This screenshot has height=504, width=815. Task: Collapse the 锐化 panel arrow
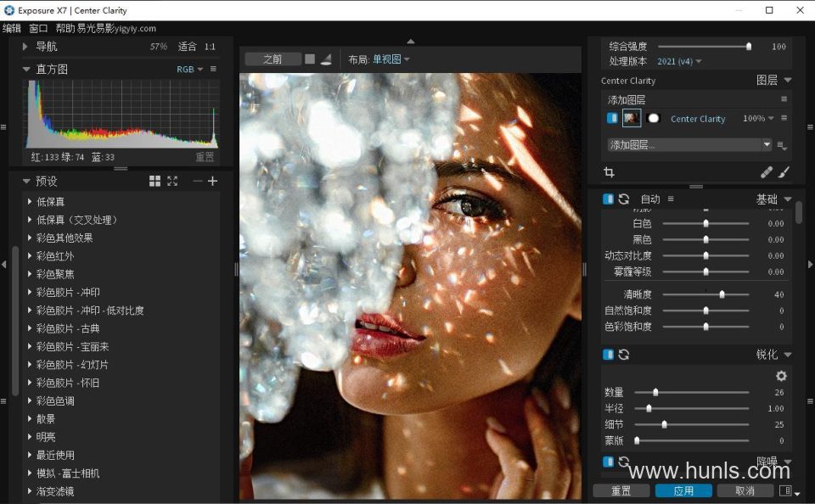(x=788, y=355)
